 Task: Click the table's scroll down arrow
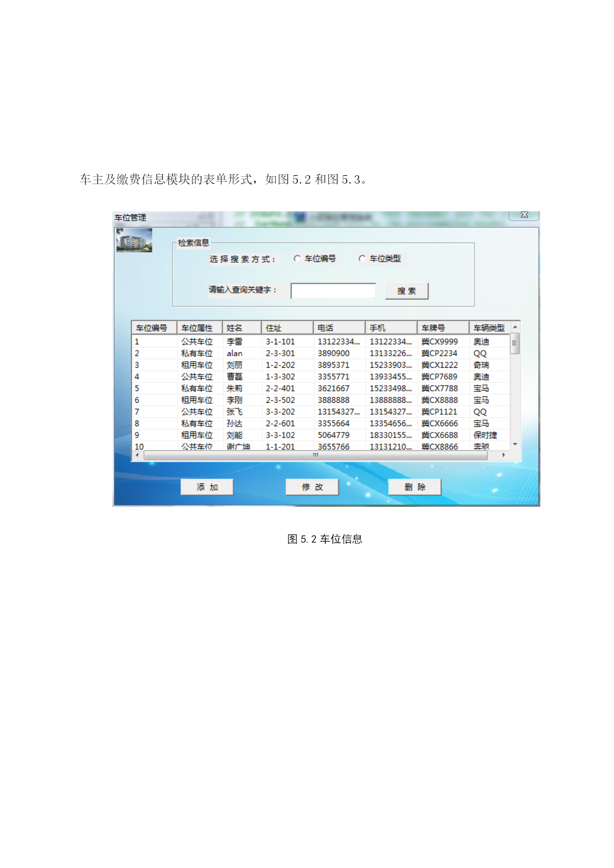pyautogui.click(x=515, y=444)
